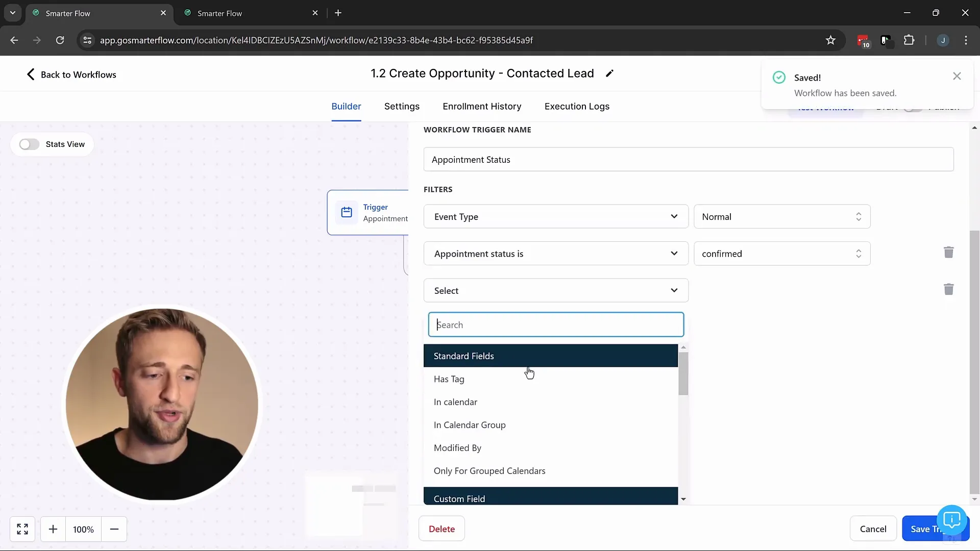Zoom in on the canvas with plus button

(x=53, y=529)
